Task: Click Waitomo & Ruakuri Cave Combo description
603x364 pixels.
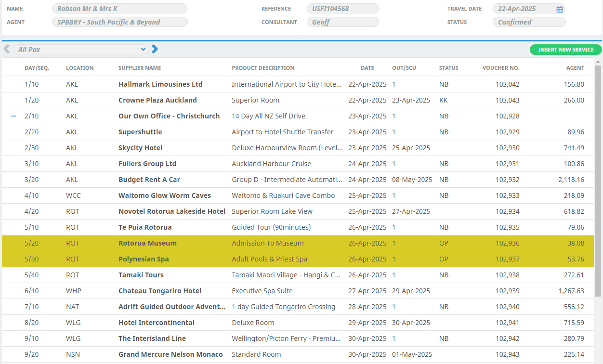Action: point(283,195)
